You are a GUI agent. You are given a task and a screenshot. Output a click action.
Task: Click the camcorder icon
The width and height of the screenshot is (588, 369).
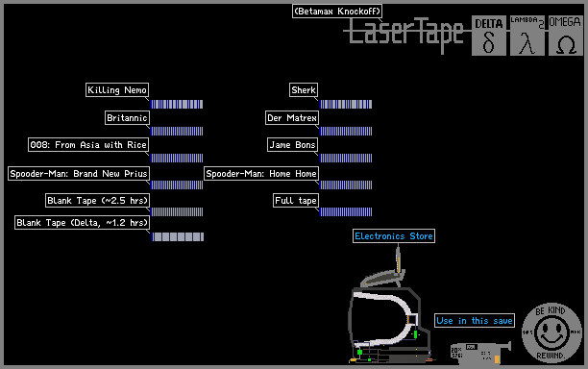(480, 353)
